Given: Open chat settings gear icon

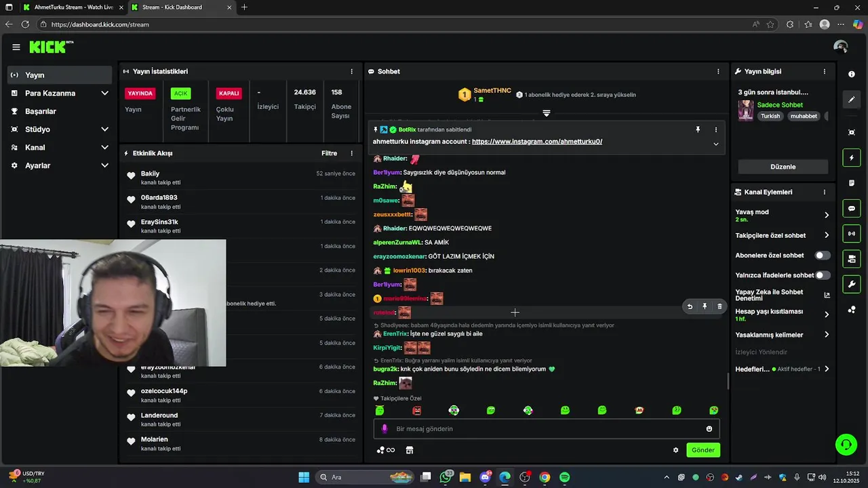Looking at the screenshot, I should pyautogui.click(x=675, y=450).
